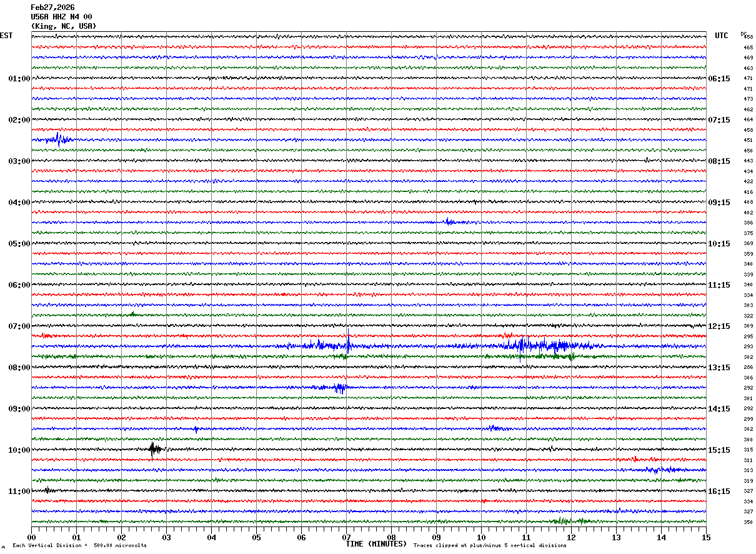Click the '14:15' UTC row label
756x554 pixels.
[719, 409]
